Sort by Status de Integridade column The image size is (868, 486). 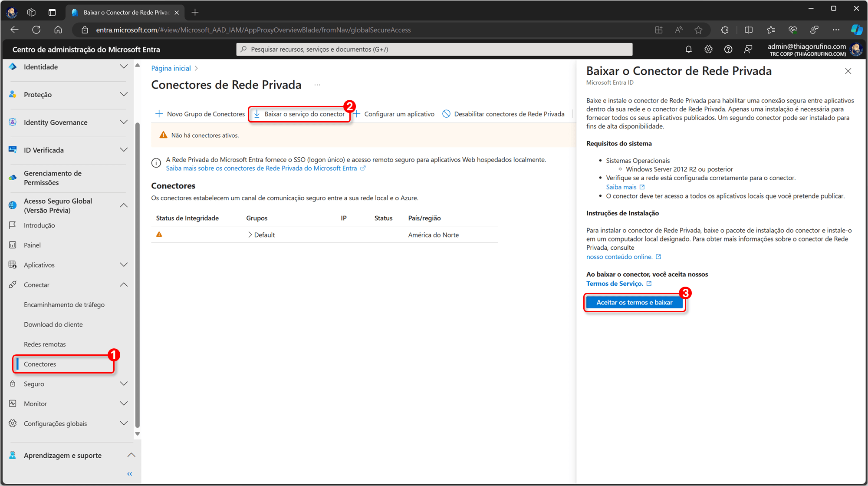187,218
